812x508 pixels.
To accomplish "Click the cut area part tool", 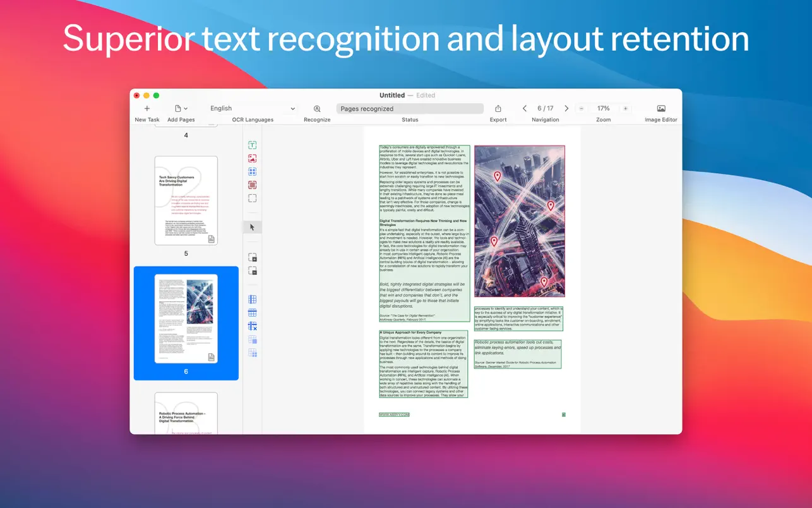I will 252,271.
